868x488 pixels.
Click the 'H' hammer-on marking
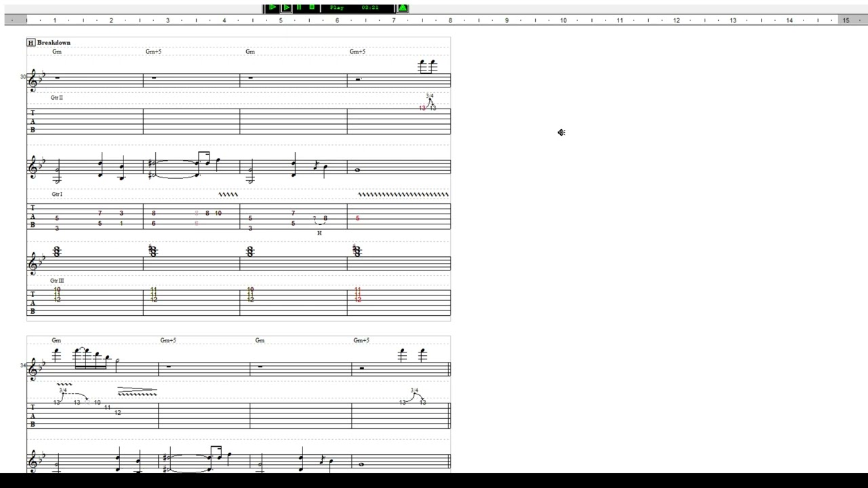point(319,233)
